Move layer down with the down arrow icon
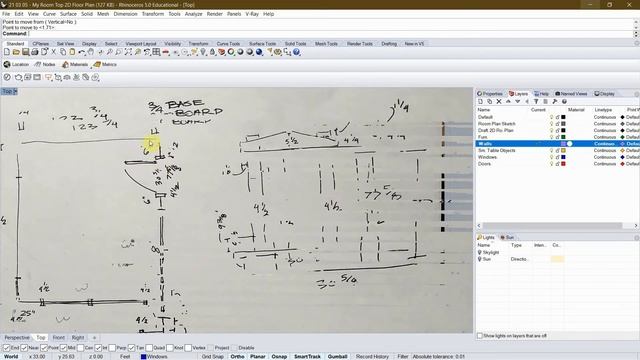Screen dimensions: 640x360 [x=518, y=101]
